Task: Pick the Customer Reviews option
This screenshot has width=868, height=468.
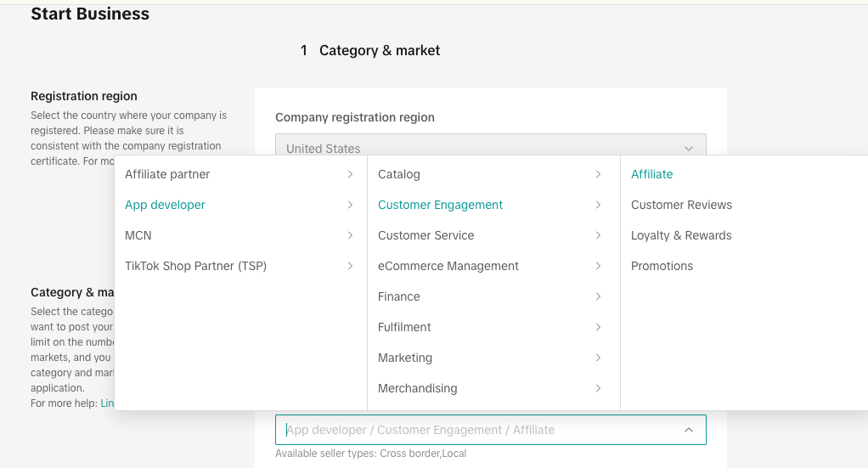Action: click(x=681, y=205)
